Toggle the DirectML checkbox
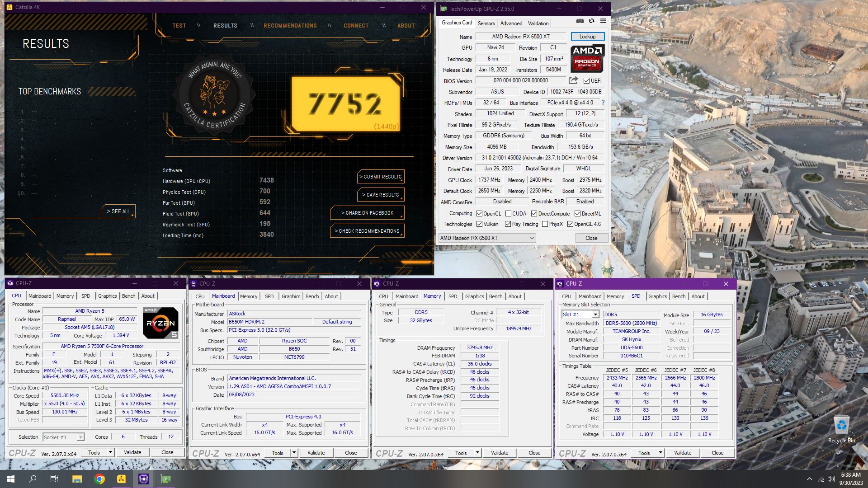Viewport: 868px width, 488px height. coord(577,213)
